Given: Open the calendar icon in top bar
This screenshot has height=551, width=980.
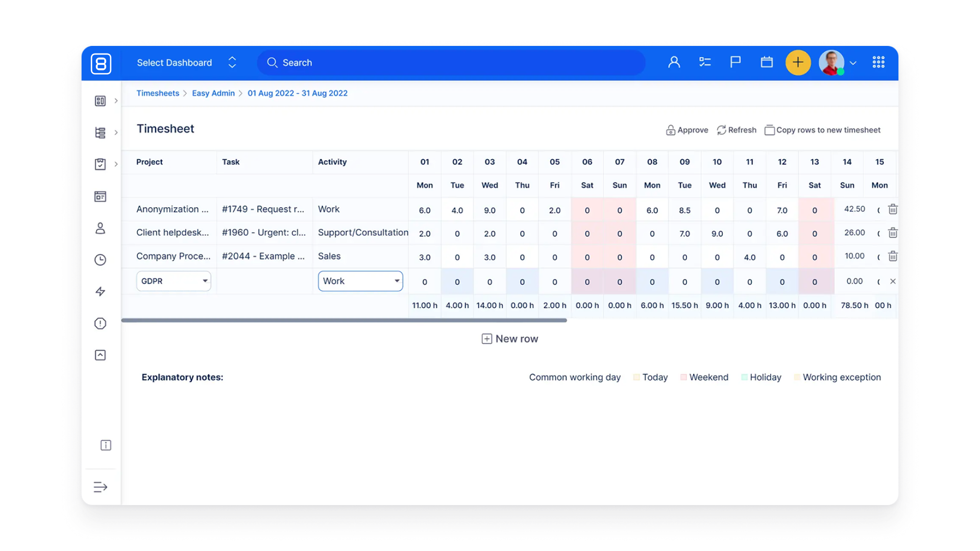Looking at the screenshot, I should (767, 62).
